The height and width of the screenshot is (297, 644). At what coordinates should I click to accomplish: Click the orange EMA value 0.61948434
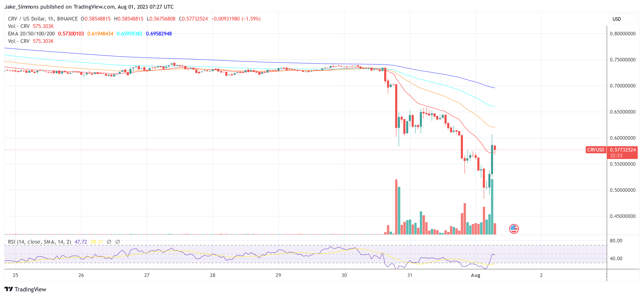click(100, 34)
